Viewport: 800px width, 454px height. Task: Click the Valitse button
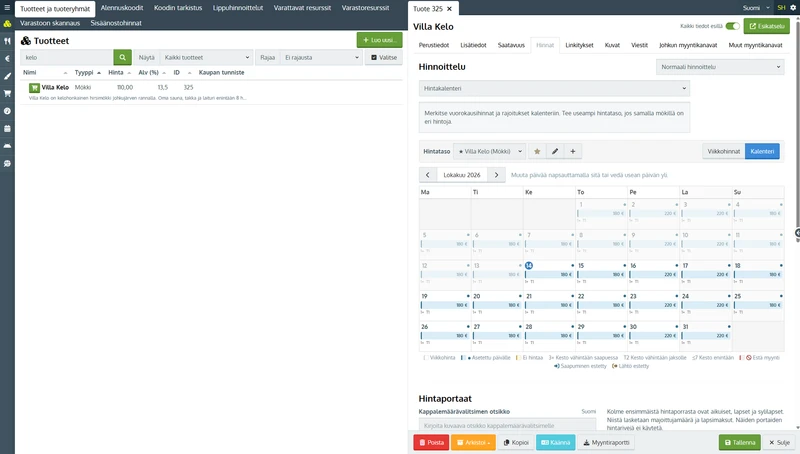tap(384, 58)
